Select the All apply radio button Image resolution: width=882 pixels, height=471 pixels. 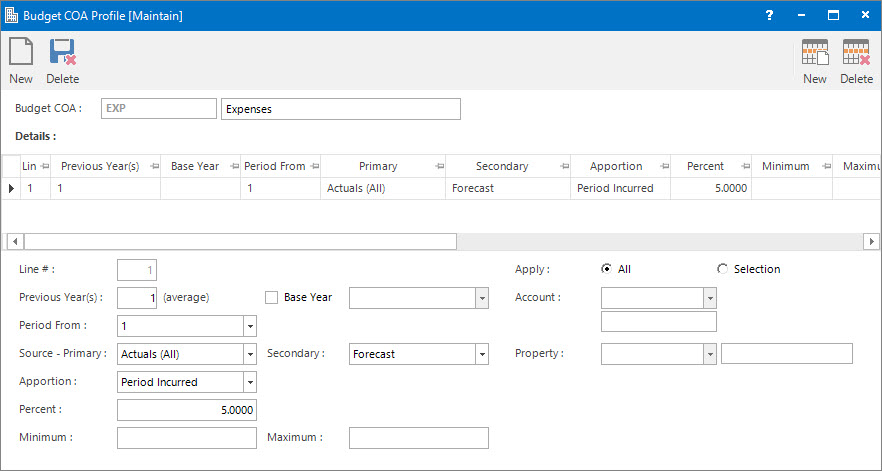(x=606, y=269)
